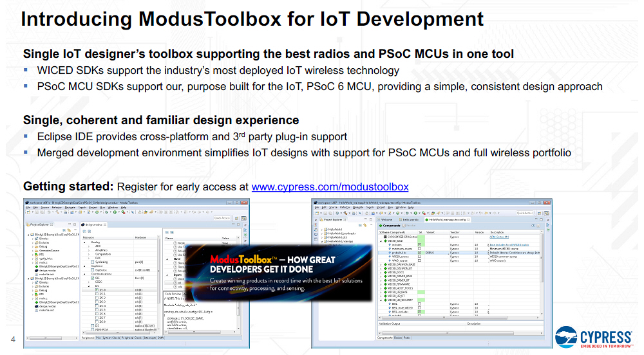
Task: Collapse WICED_LIB_SECURITY component group
Action: coord(381,300)
